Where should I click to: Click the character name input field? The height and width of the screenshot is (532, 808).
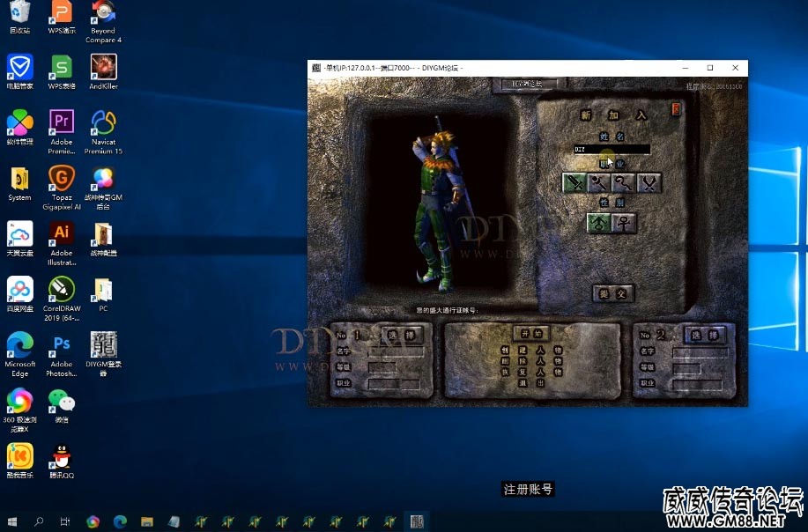[x=612, y=150]
